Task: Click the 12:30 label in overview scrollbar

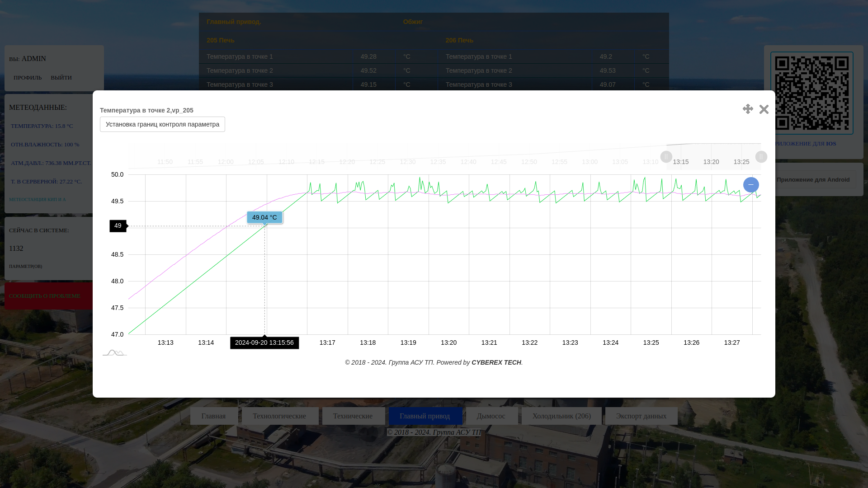Action: click(x=408, y=162)
